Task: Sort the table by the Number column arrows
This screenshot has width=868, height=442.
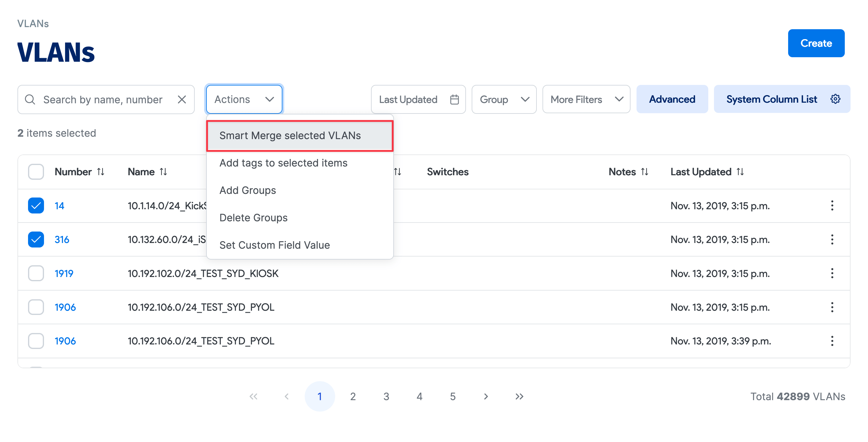Action: click(x=101, y=172)
